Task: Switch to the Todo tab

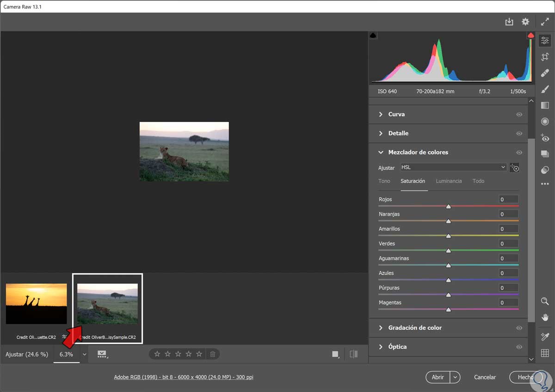Action: (x=478, y=181)
